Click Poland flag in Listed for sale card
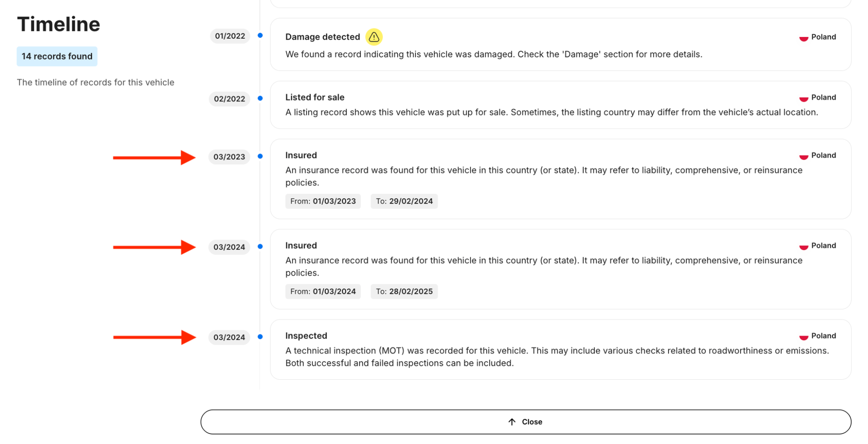 click(804, 98)
